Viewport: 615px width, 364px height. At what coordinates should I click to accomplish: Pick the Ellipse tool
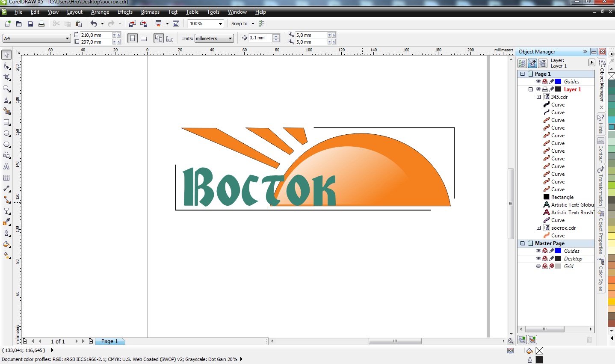7,133
